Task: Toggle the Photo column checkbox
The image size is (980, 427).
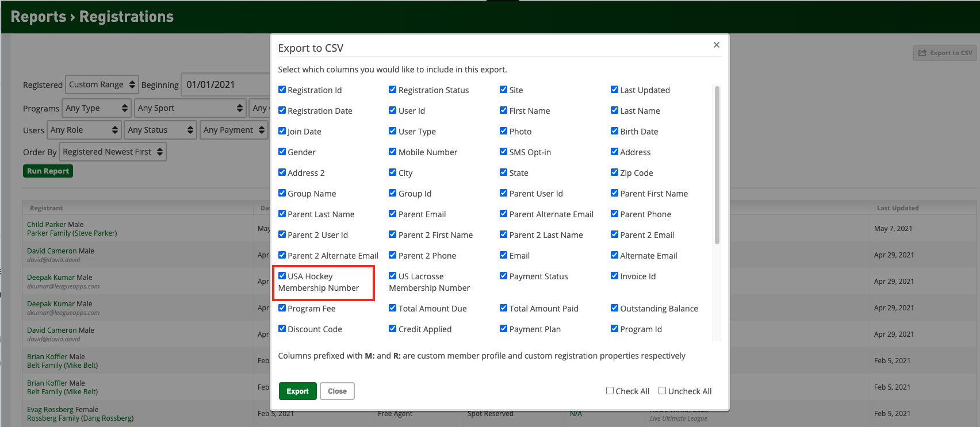Action: [503, 131]
